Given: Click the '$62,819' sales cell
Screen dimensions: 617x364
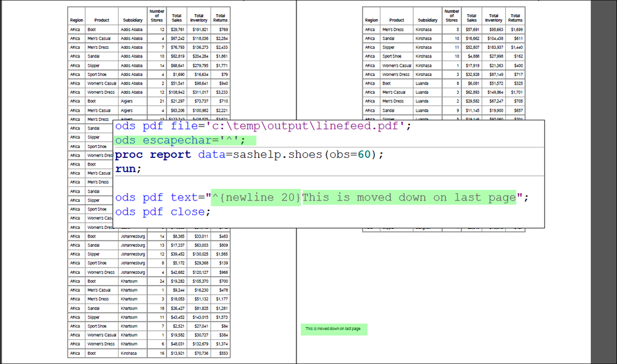Looking at the screenshot, I should pyautogui.click(x=177, y=56).
